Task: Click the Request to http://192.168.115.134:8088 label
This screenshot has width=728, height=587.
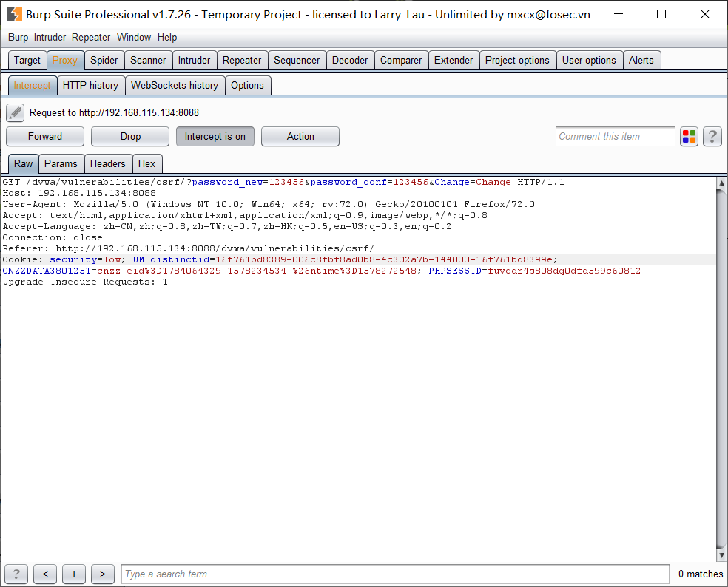Action: click(114, 113)
